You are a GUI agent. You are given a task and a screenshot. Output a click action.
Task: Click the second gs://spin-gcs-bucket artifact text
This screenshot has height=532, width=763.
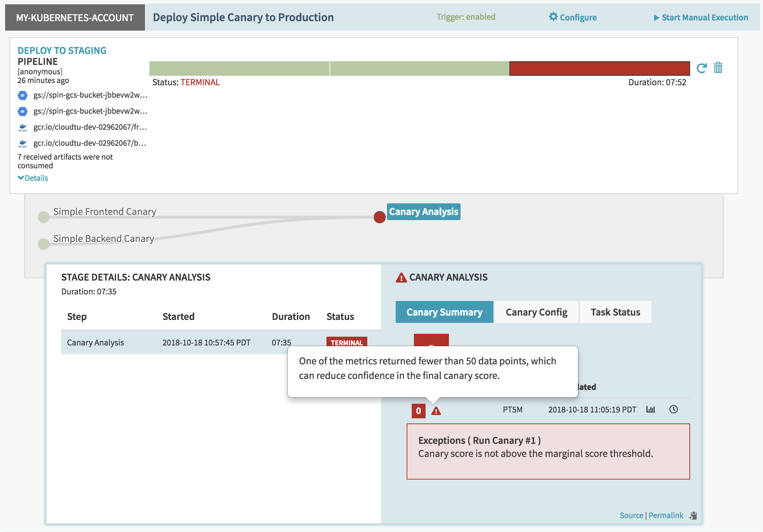coord(90,111)
